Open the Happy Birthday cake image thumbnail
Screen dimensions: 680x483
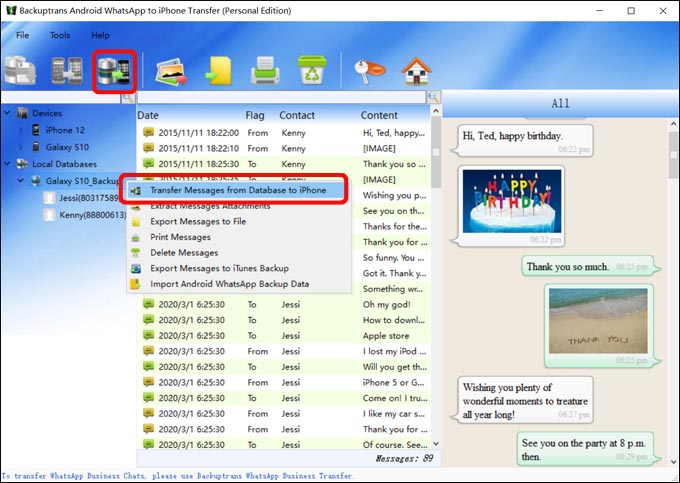[512, 201]
